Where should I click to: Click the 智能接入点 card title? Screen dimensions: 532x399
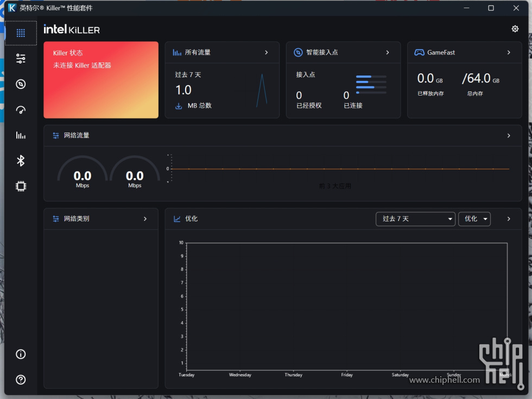pyautogui.click(x=322, y=52)
